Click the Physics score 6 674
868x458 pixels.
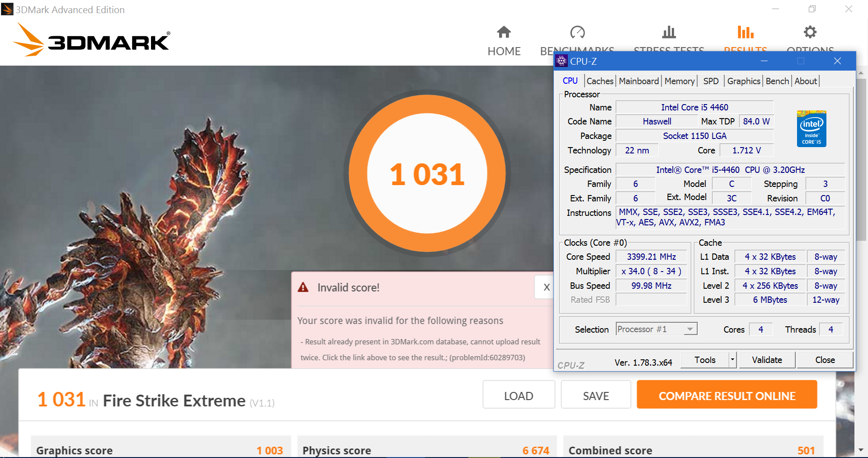[x=536, y=450]
